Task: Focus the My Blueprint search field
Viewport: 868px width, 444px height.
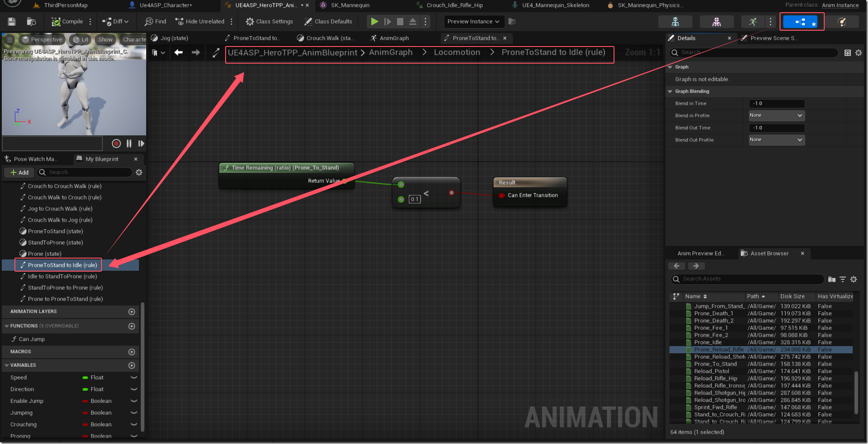Action: pos(85,172)
